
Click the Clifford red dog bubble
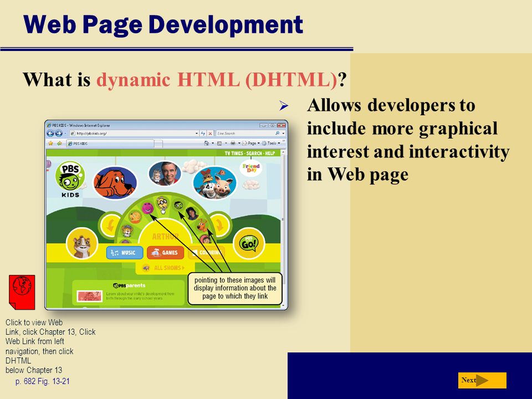coord(115,183)
